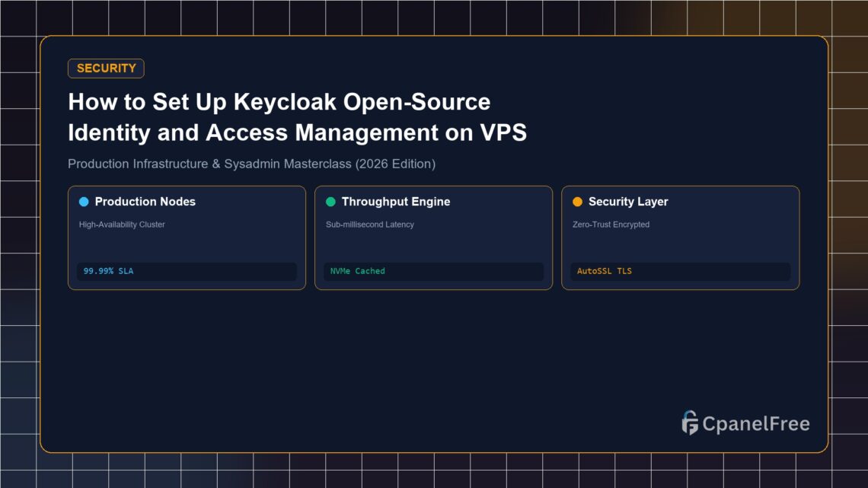Screen dimensions: 868x488
Task: Click the blue dot beside Production Nodes
Action: (x=84, y=202)
